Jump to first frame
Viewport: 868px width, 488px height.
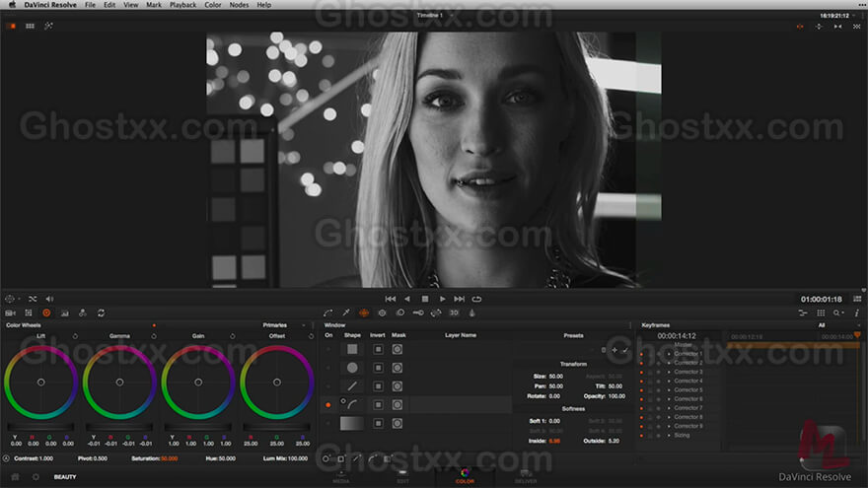391,299
